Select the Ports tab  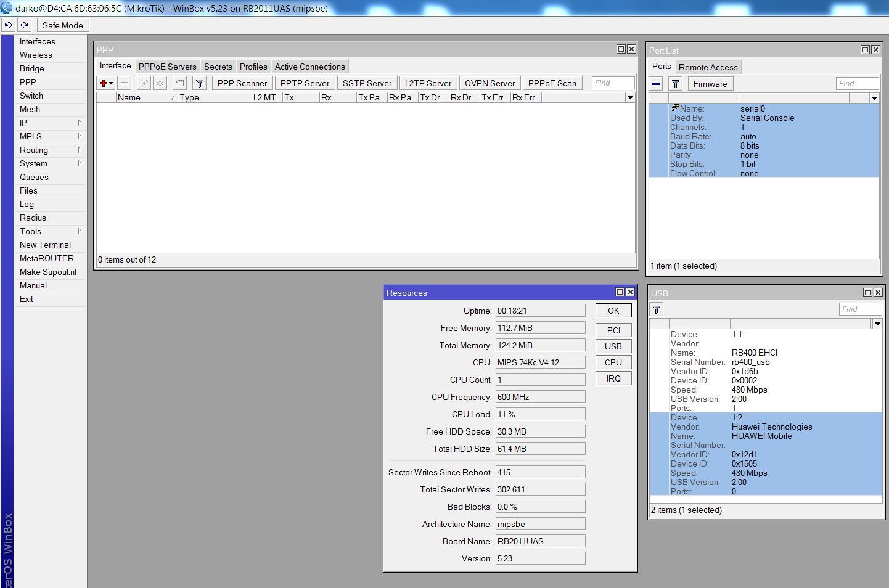click(x=662, y=67)
